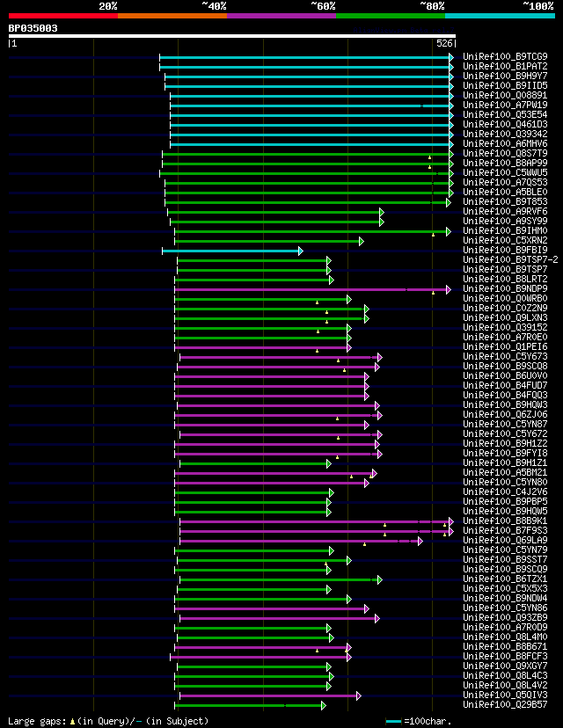Select the UniRef100_B8B9K1 label
This screenshot has height=728, width=563.
pos(505,521)
